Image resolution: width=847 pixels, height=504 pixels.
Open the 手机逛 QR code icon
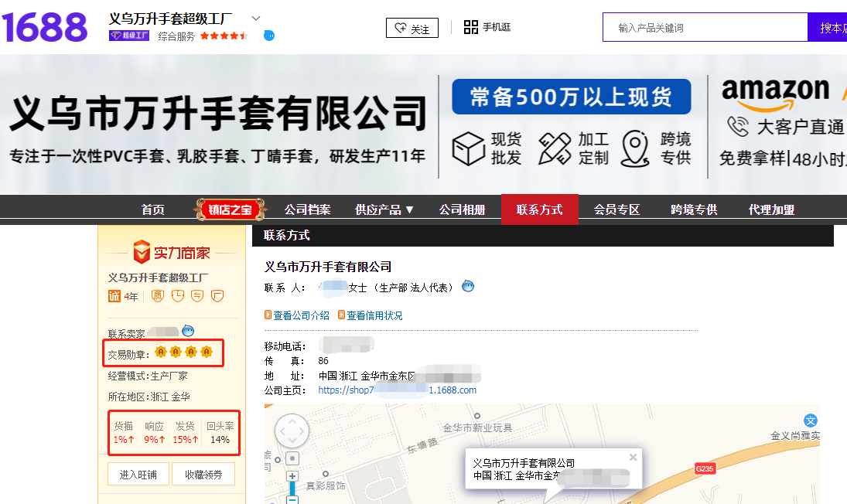point(471,27)
